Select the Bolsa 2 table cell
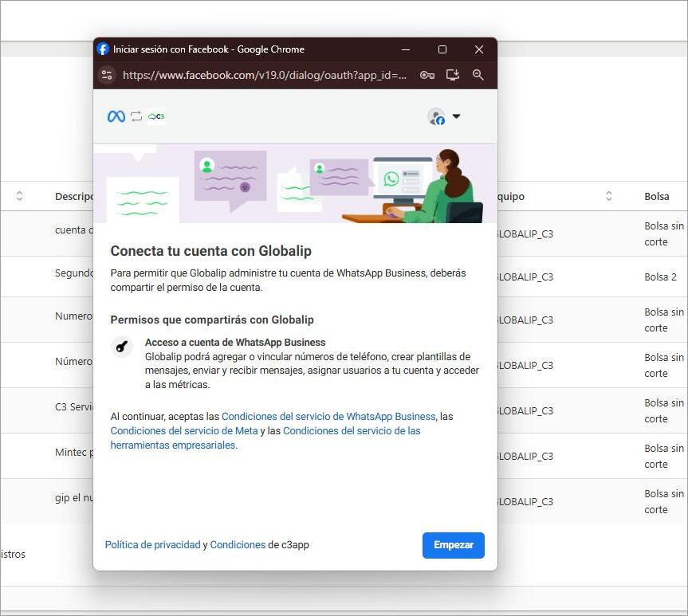This screenshot has width=688, height=616. click(x=660, y=277)
